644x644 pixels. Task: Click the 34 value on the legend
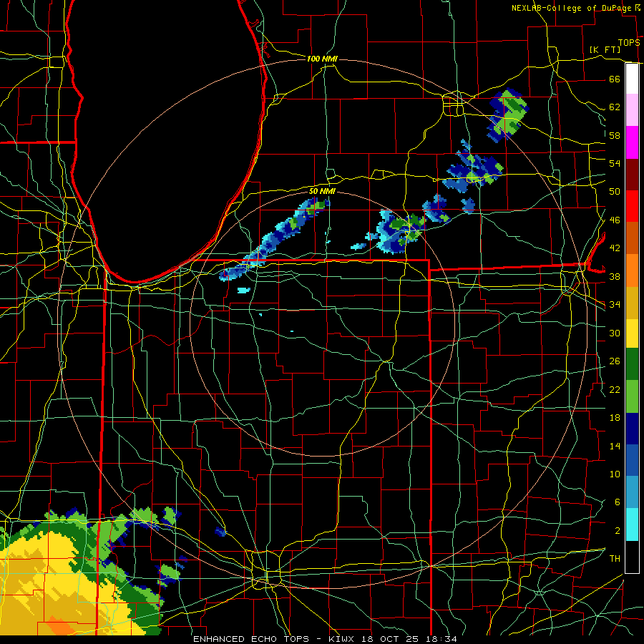click(615, 305)
